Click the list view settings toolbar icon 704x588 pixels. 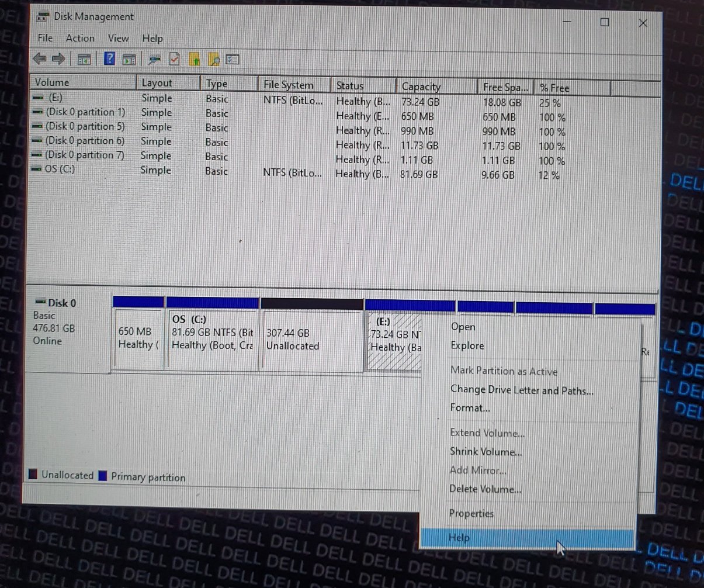click(x=233, y=59)
